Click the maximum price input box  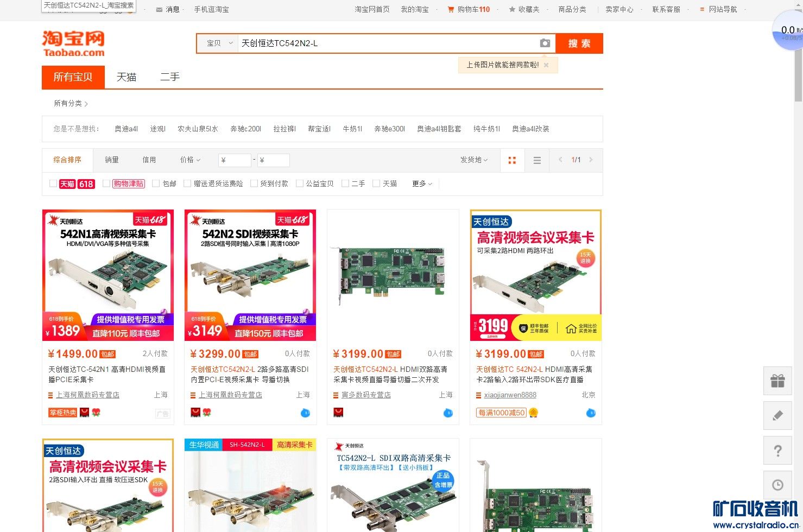coord(273,160)
